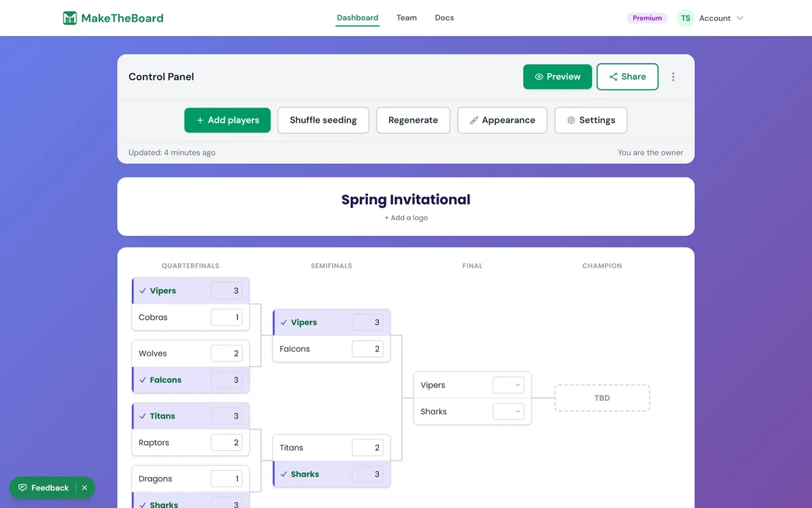
Task: Select Sharks in the final
Action: [x=472, y=411]
